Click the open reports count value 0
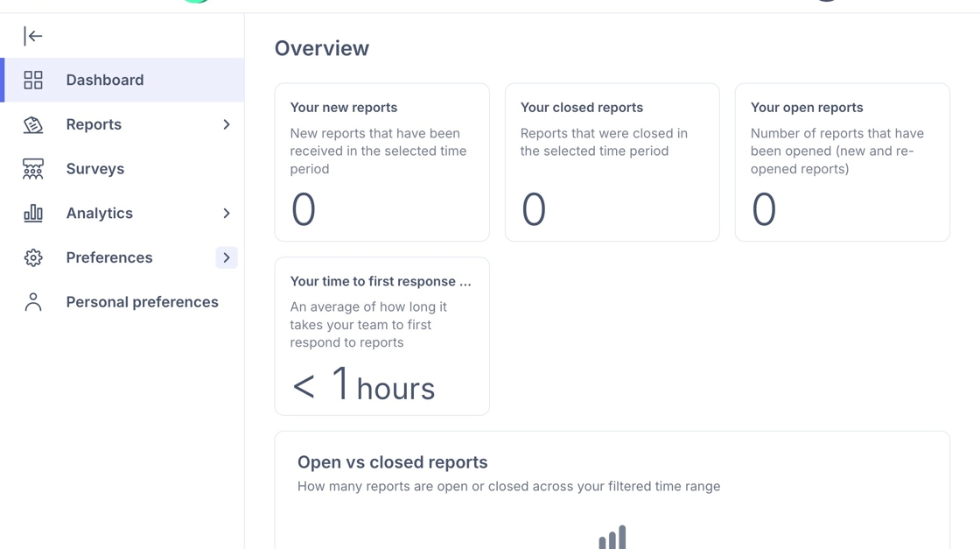Screen dimensions: 980x549 (x=764, y=209)
